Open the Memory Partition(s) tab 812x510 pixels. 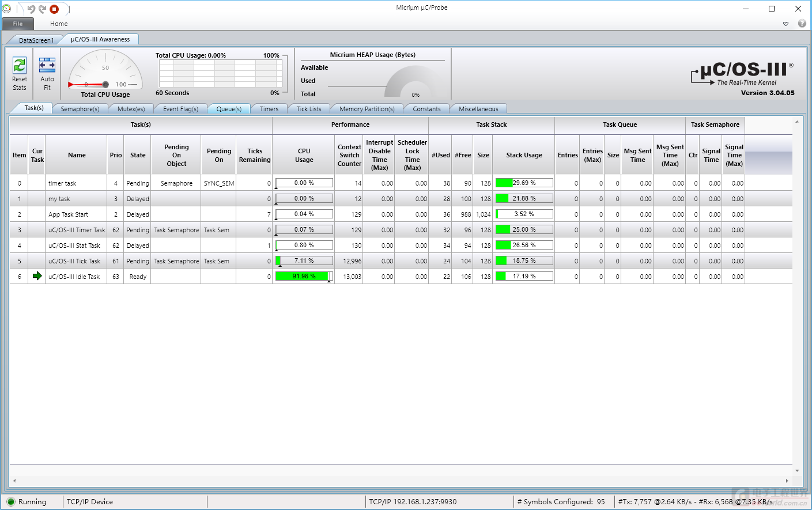click(367, 109)
